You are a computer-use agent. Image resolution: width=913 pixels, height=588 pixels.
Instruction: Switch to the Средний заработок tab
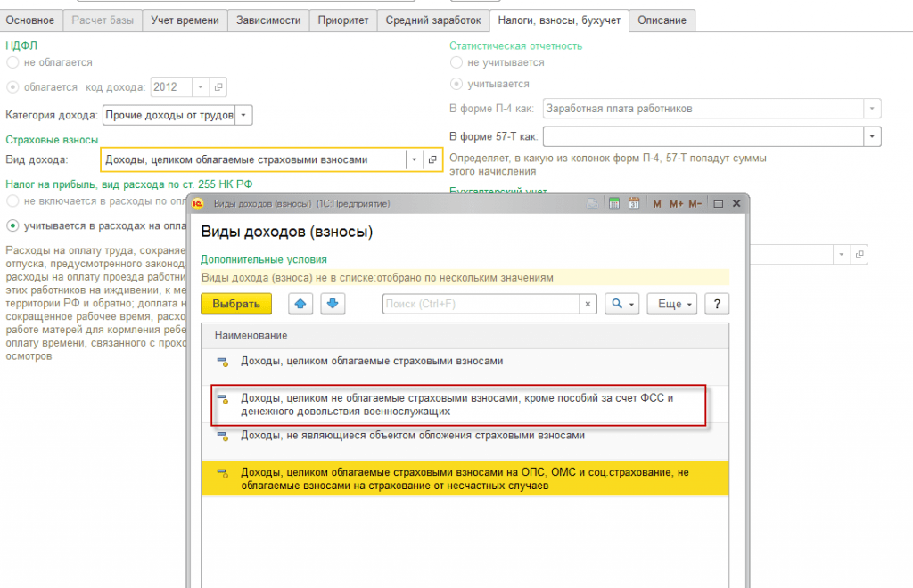tap(432, 20)
